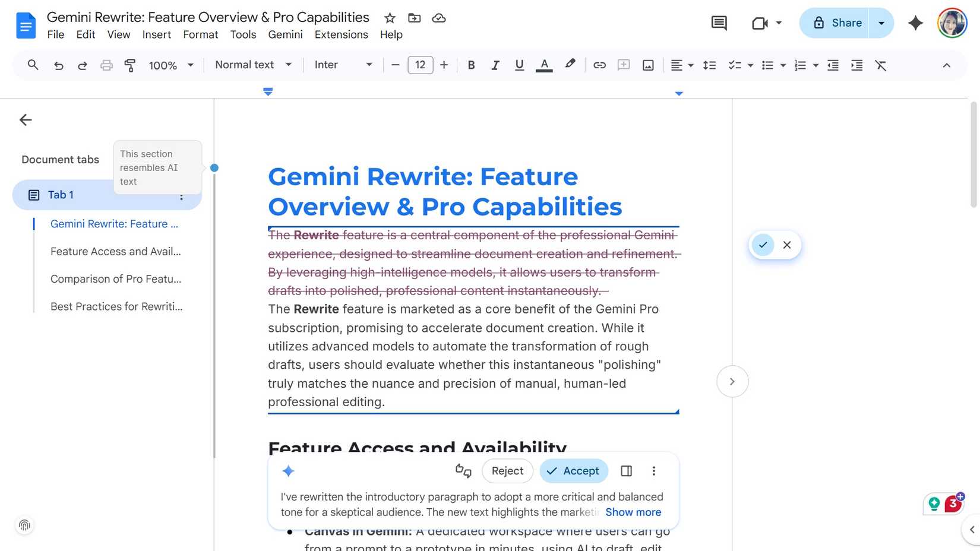Click Show more in the rewrite summary
This screenshot has width=980, height=551.
point(633,512)
